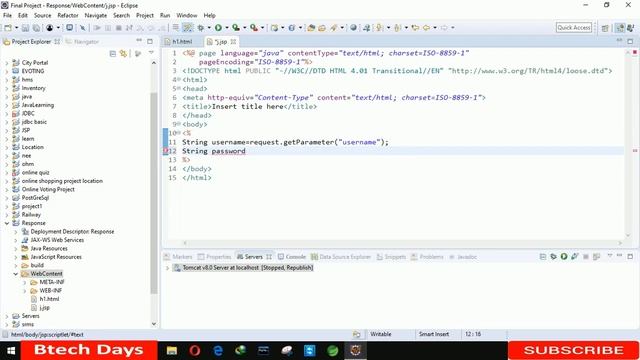
Task: Maximize the Project Explorer view
Action: [150, 41]
